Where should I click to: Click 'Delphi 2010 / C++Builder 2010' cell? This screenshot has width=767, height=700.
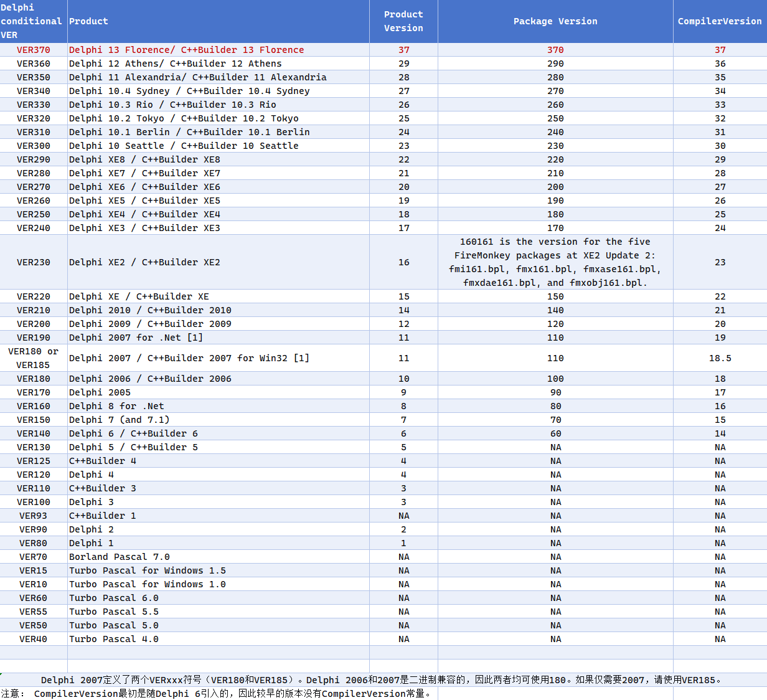[219, 310]
